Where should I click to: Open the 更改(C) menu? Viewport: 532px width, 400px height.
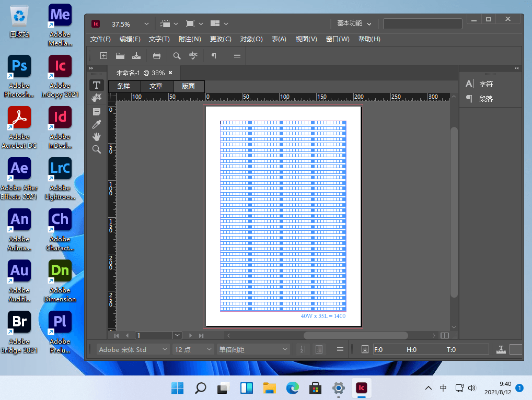coord(221,39)
